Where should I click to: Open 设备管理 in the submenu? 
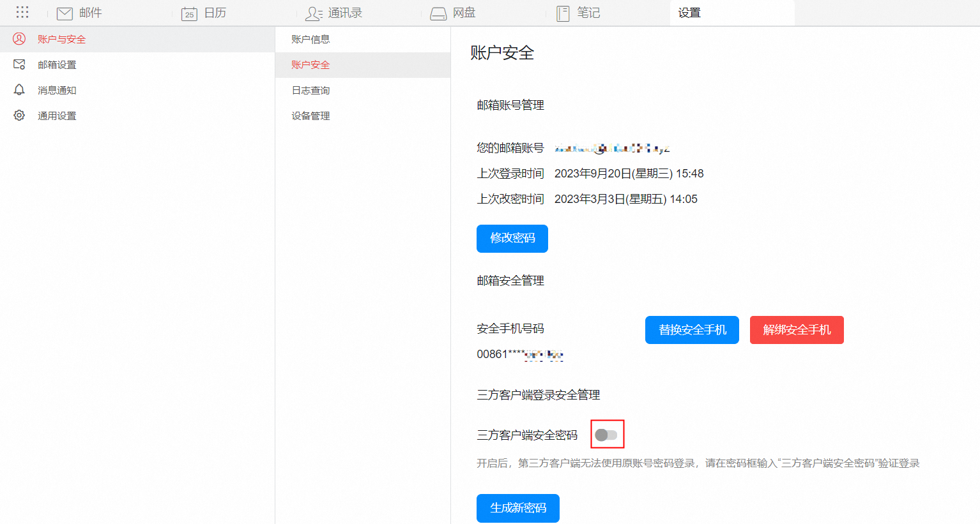310,116
